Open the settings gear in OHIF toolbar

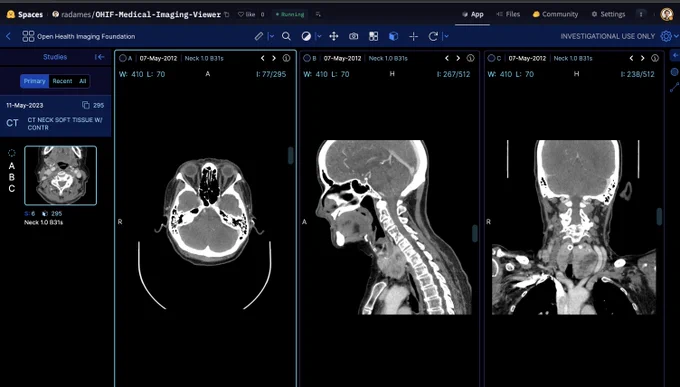[666, 36]
